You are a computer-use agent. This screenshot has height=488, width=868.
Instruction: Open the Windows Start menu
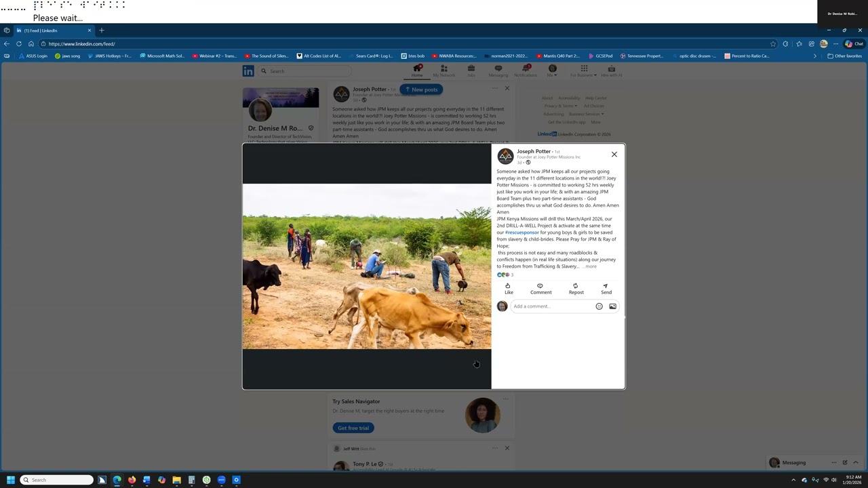click(x=10, y=480)
